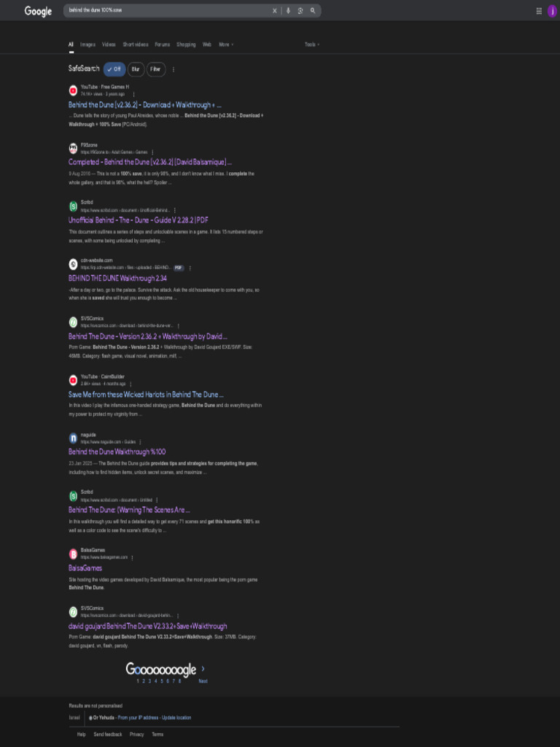Open the Google apps grid icon
Screen dimensions: 560x747
[539, 11]
